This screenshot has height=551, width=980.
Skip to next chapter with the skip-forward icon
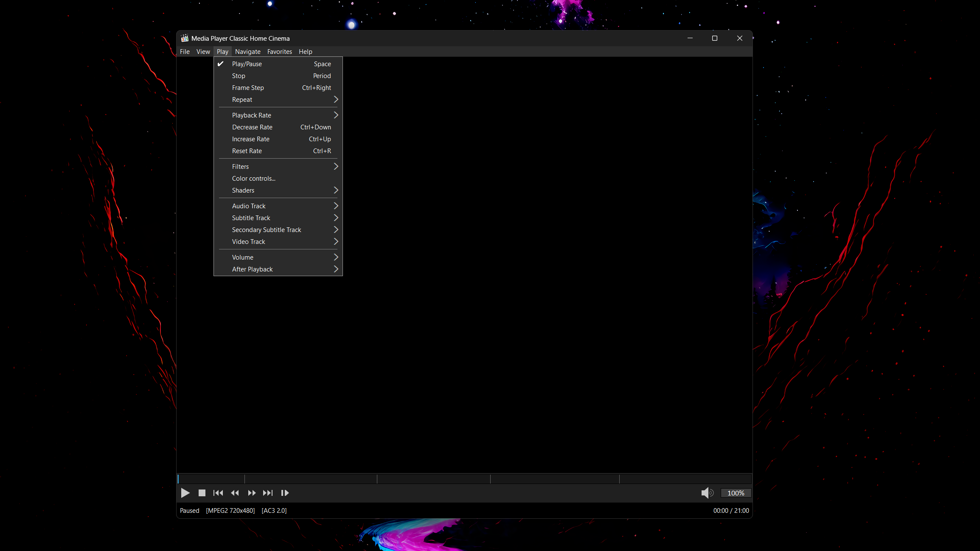[x=268, y=493]
